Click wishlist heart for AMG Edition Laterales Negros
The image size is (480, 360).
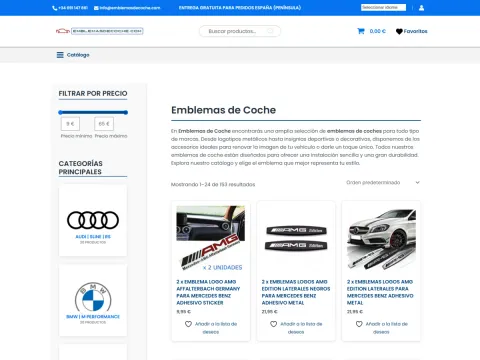(274, 324)
